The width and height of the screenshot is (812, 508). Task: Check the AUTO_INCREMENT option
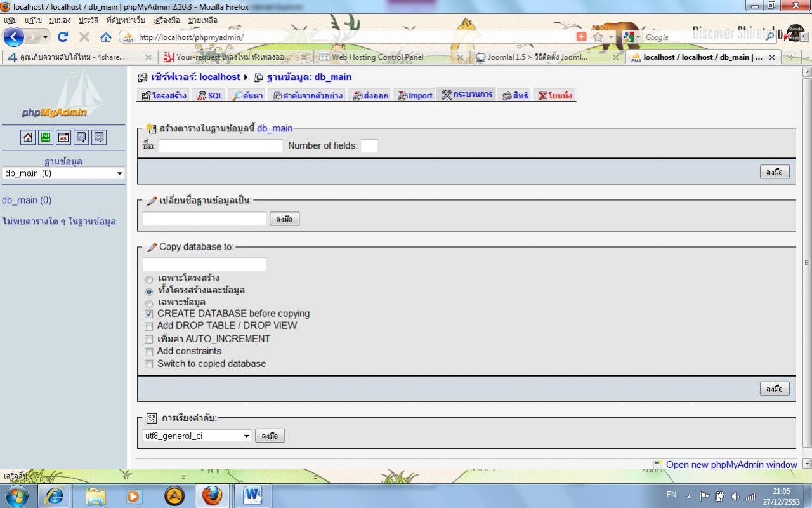[149, 339]
